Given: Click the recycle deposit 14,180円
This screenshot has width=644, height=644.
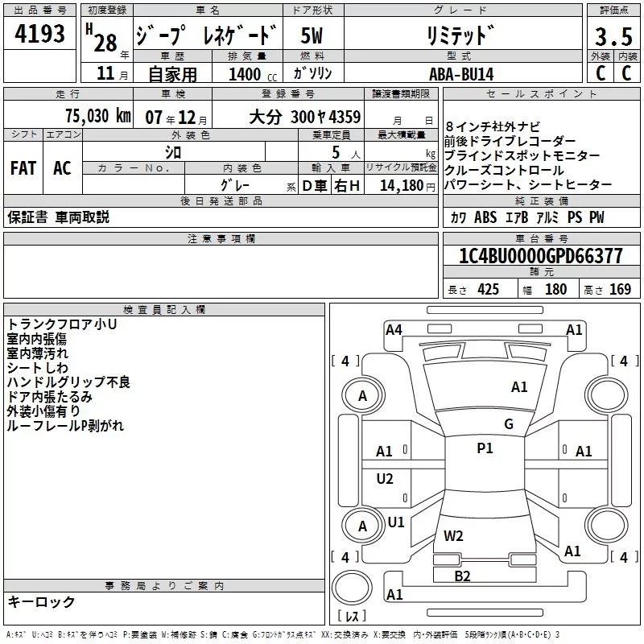Looking at the screenshot, I should 407,186.
